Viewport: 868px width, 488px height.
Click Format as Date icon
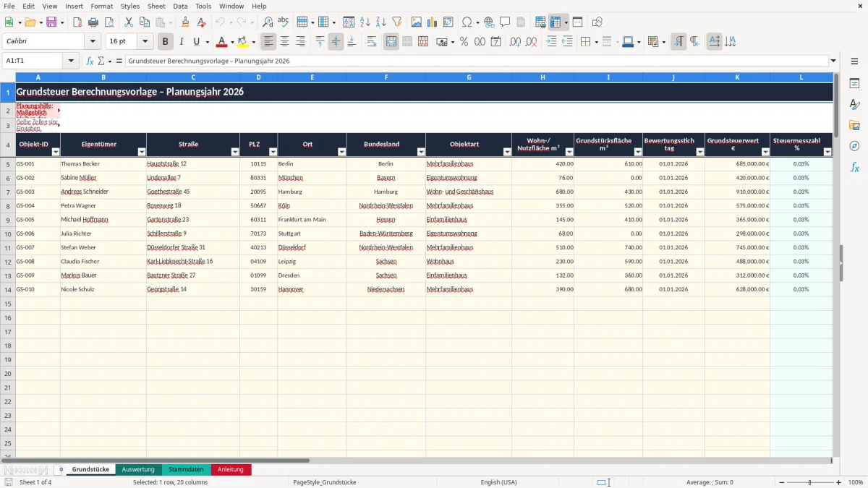click(495, 42)
